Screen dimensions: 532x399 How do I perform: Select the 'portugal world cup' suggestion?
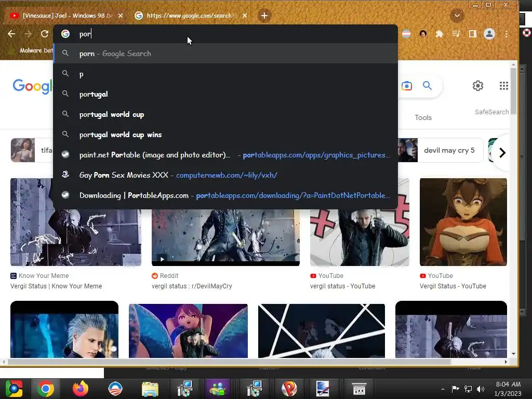[x=225, y=114]
